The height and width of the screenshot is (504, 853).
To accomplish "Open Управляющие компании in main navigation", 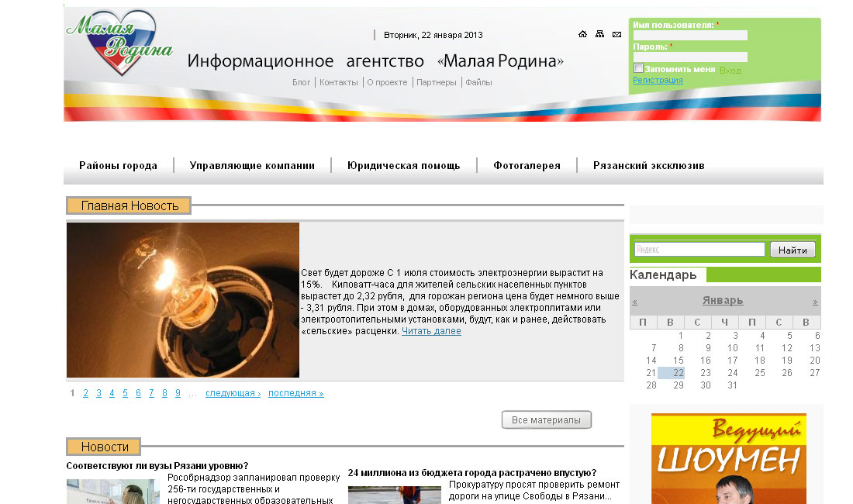I will [252, 165].
